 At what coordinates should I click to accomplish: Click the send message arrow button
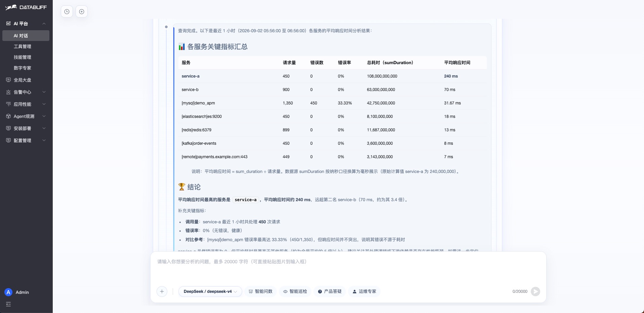pos(535,292)
